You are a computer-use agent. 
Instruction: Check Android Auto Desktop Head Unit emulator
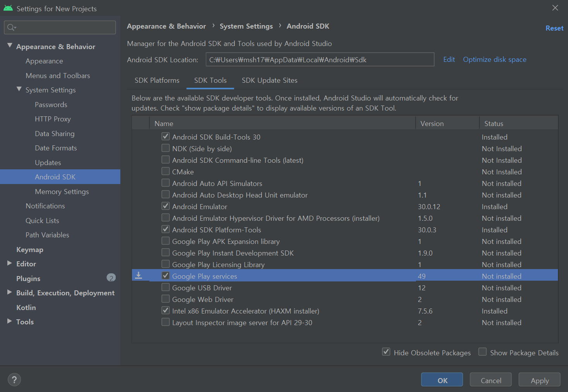(166, 194)
